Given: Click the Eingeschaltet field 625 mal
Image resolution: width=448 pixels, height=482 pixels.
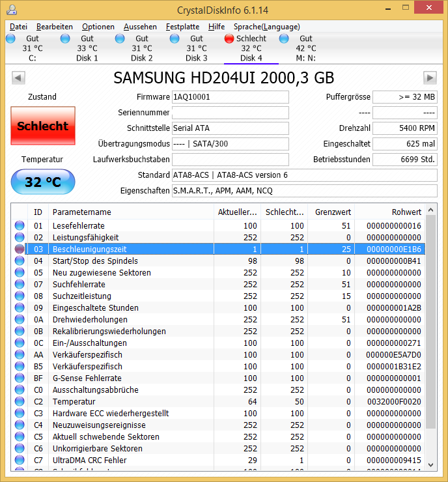Looking at the screenshot, I should [405, 144].
